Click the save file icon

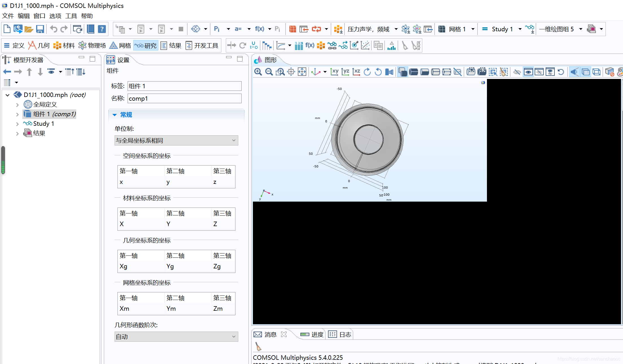pos(40,29)
